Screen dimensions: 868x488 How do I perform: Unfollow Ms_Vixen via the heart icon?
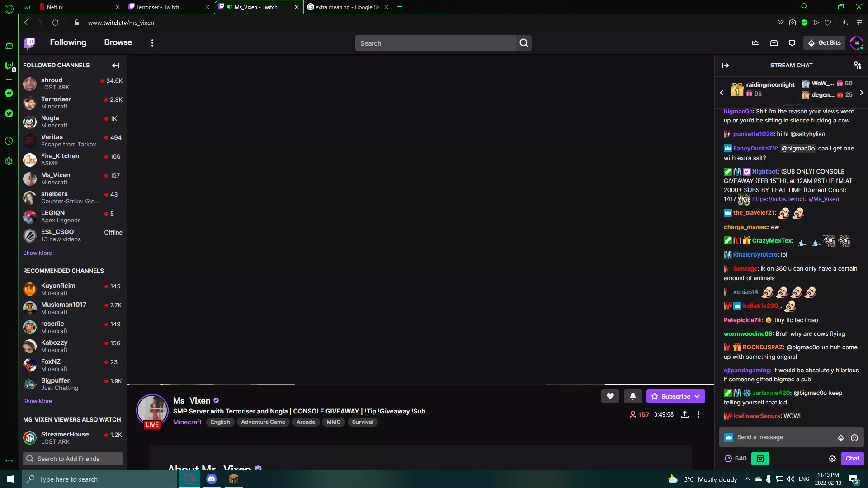click(610, 396)
